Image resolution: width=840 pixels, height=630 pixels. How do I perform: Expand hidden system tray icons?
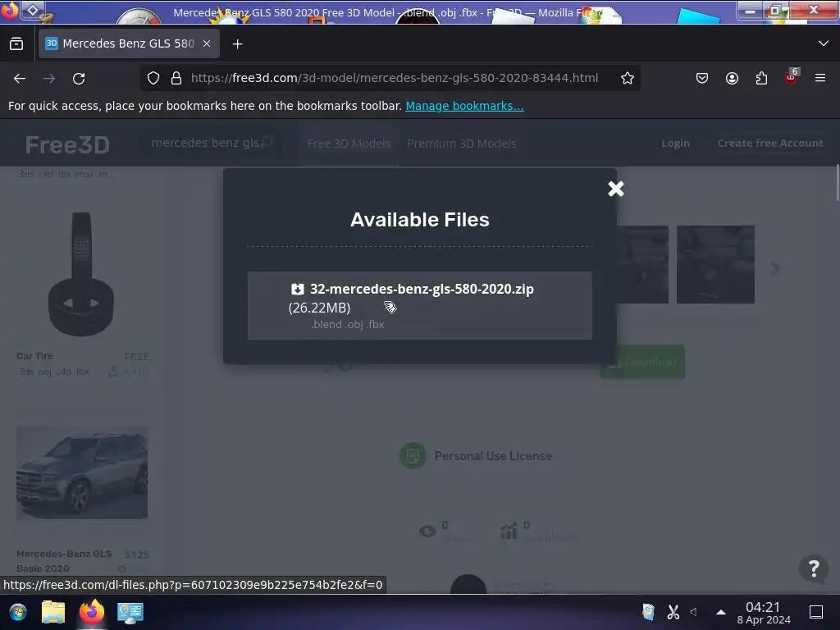pos(721,612)
